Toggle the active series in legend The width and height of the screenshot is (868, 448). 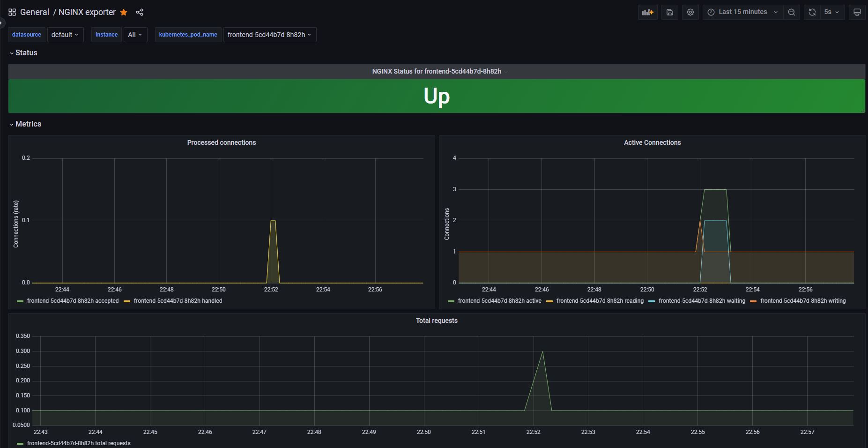click(x=499, y=301)
